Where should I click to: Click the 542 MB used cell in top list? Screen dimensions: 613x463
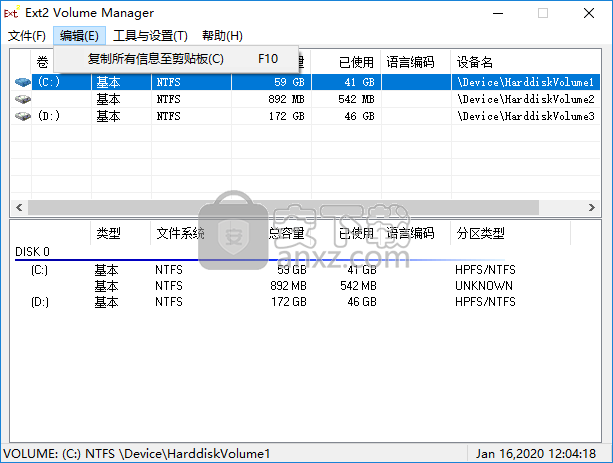click(356, 99)
